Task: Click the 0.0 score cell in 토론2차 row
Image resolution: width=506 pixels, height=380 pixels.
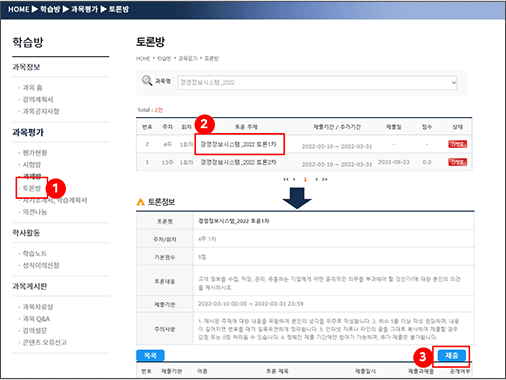Action: (427, 162)
